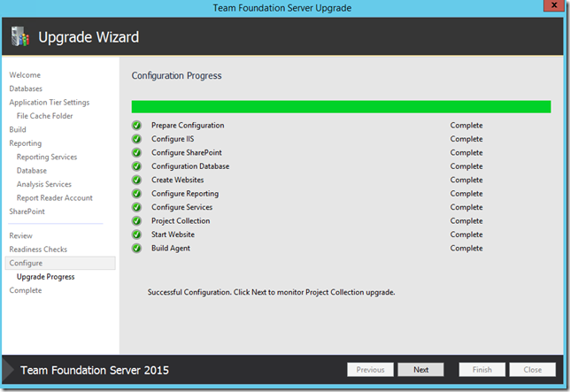Click the Finish button
570x392 pixels.
(x=482, y=370)
